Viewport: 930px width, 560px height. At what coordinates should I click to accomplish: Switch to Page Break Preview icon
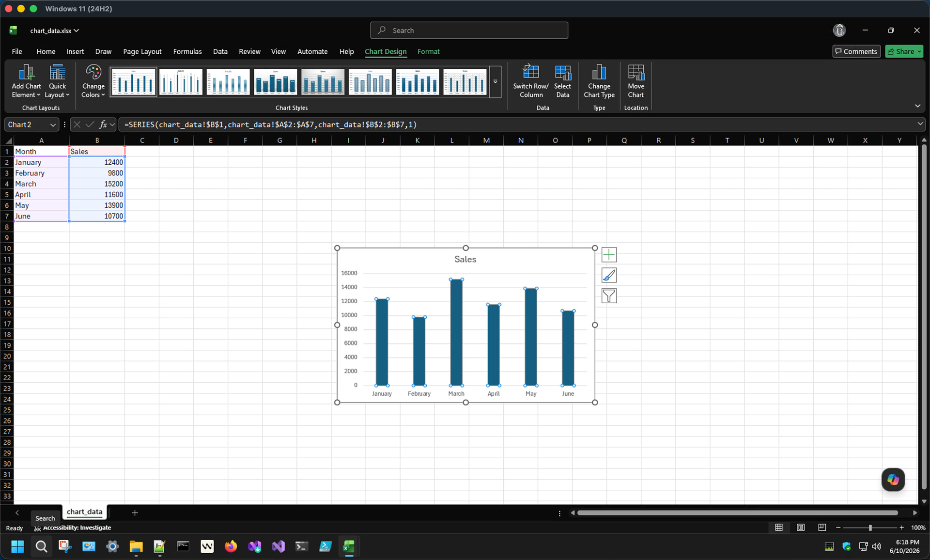click(x=822, y=528)
